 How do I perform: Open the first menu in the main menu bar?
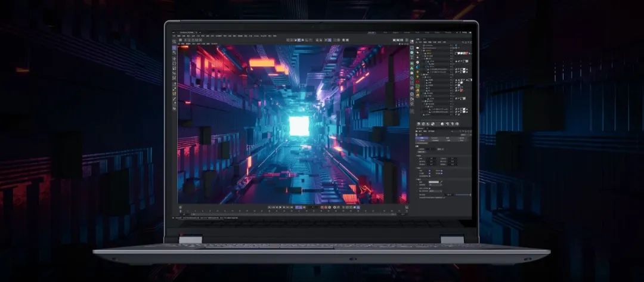[x=174, y=36]
